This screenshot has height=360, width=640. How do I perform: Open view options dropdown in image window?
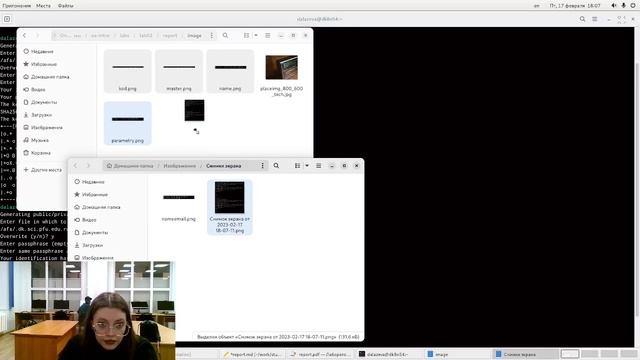click(x=256, y=36)
